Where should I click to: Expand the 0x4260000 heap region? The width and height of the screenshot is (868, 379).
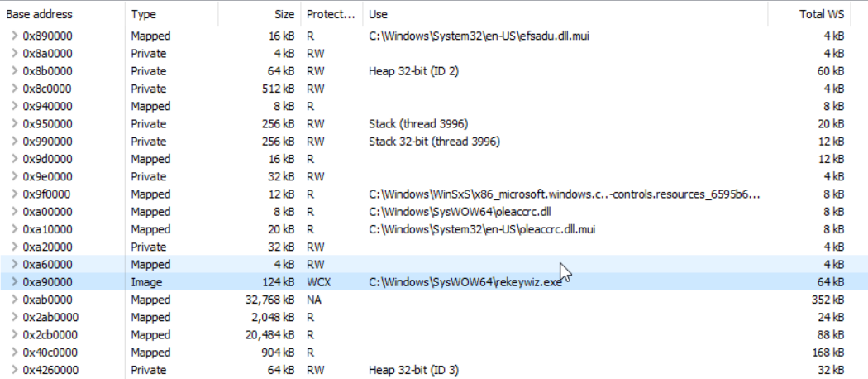pos(14,370)
